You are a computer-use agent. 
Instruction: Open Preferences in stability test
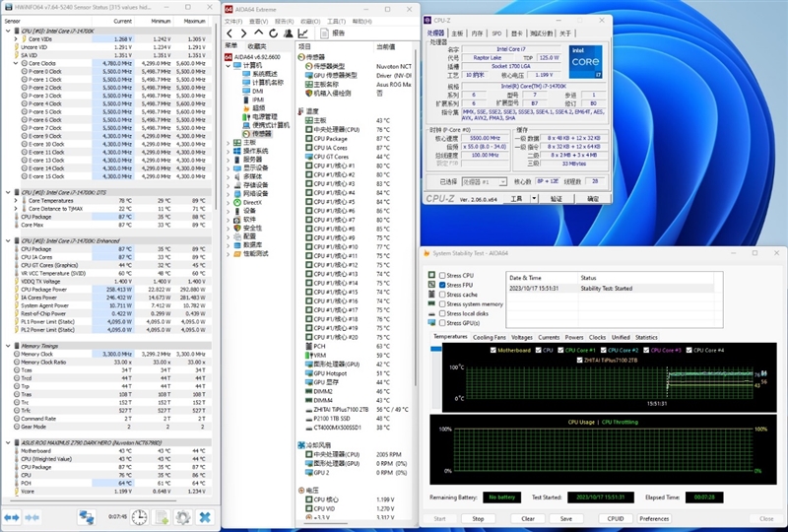[x=654, y=518]
